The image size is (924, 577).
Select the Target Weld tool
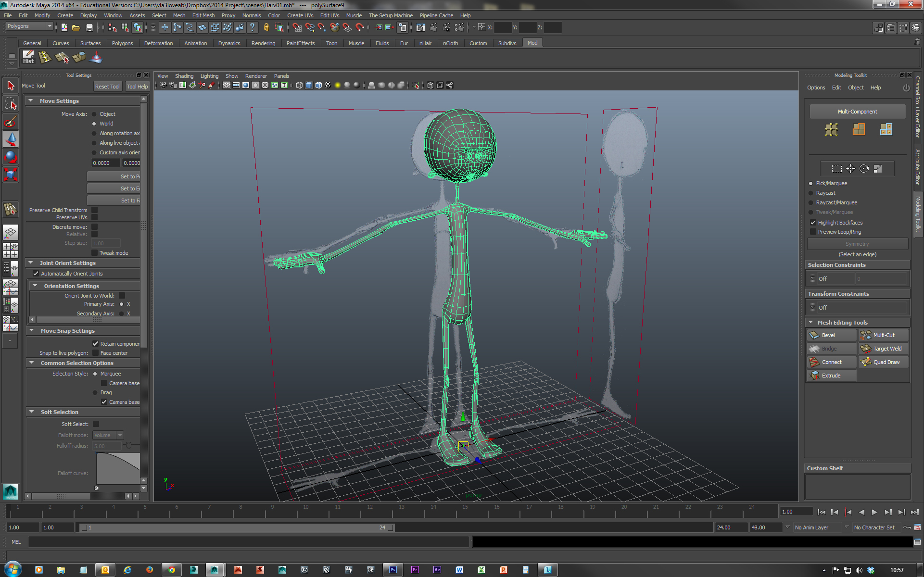(x=883, y=349)
